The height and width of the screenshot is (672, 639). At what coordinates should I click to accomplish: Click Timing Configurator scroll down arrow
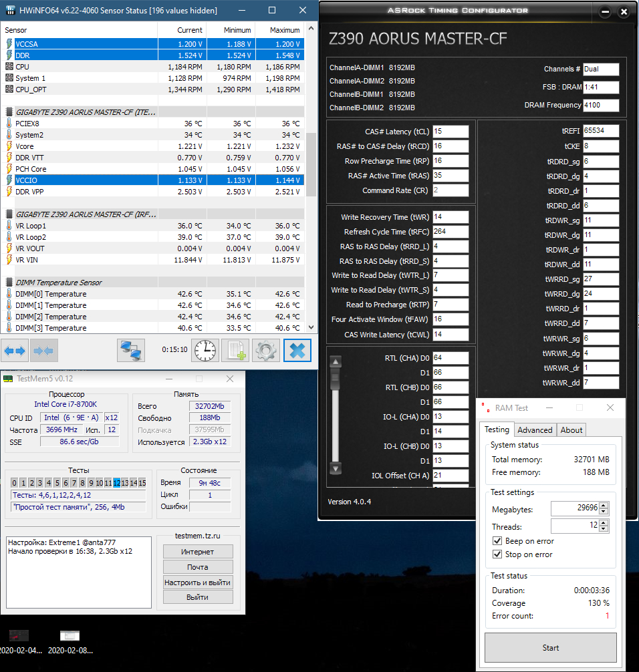[x=336, y=468]
